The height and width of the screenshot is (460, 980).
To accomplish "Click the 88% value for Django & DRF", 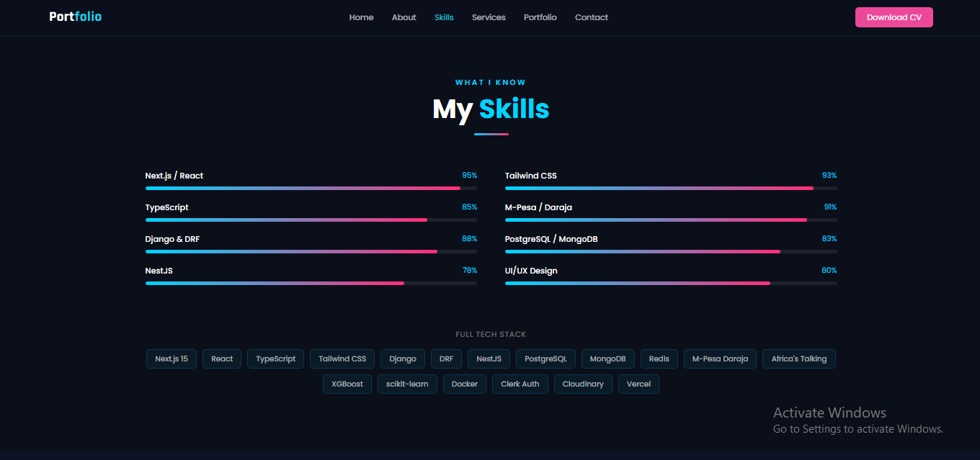I will click(x=470, y=239).
